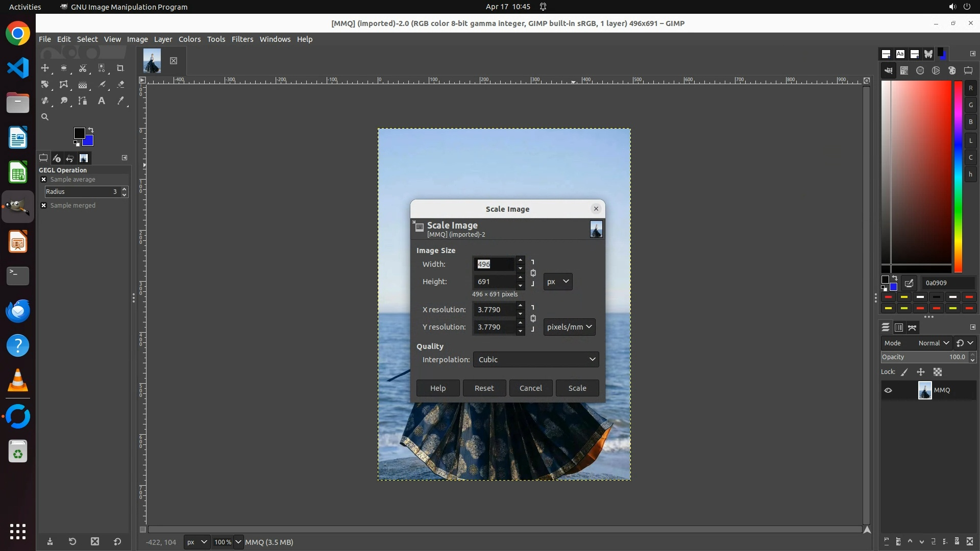Select the Zoom magnifier tool
The width and height of the screenshot is (980, 551).
(45, 117)
